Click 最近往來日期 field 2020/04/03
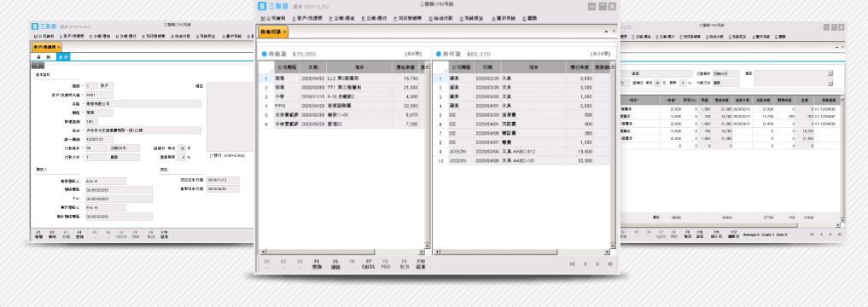 223,189
